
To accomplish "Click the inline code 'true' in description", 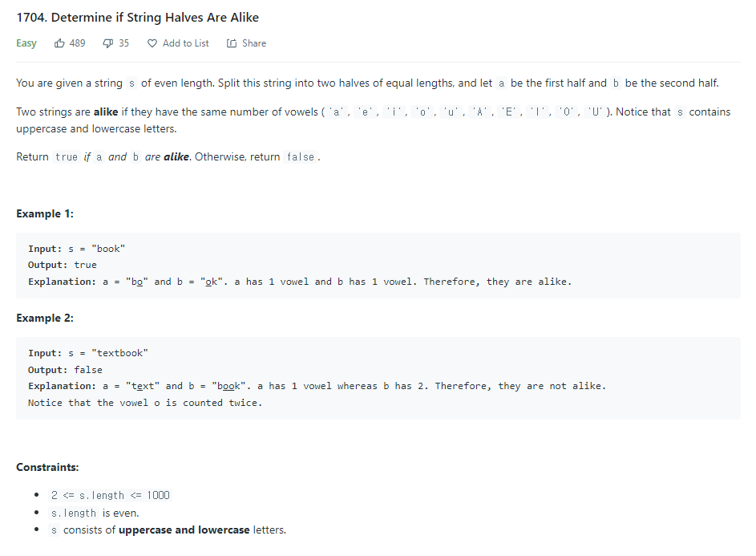I will click(x=66, y=157).
